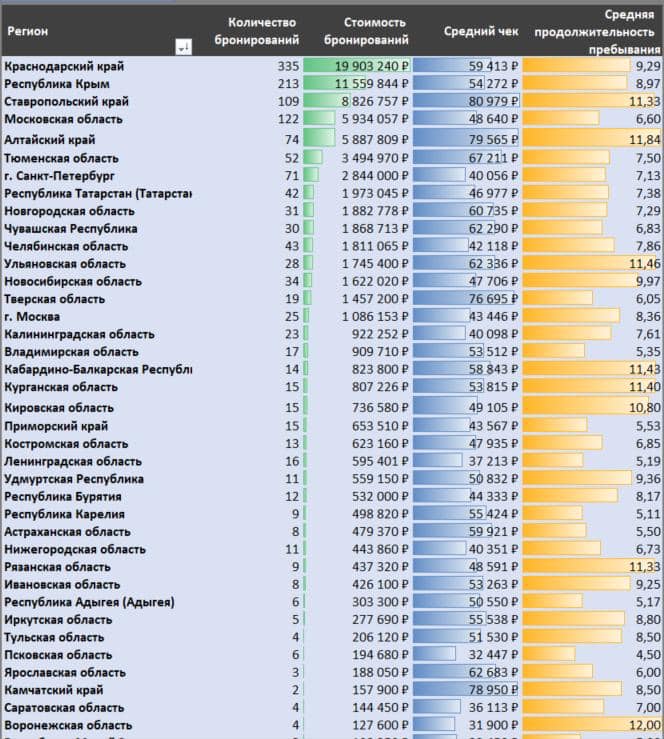Image resolution: width=664 pixels, height=739 pixels.
Task: Click the г. Москва cell
Action: click(32, 316)
